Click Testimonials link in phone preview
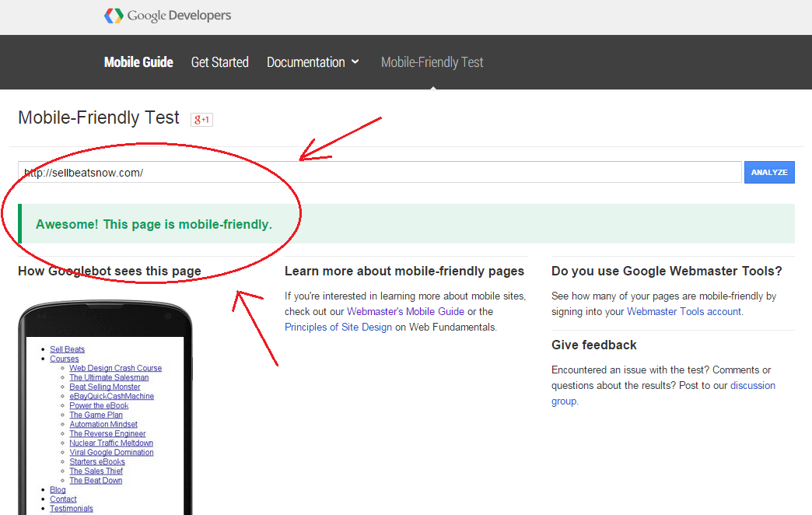 click(72, 508)
